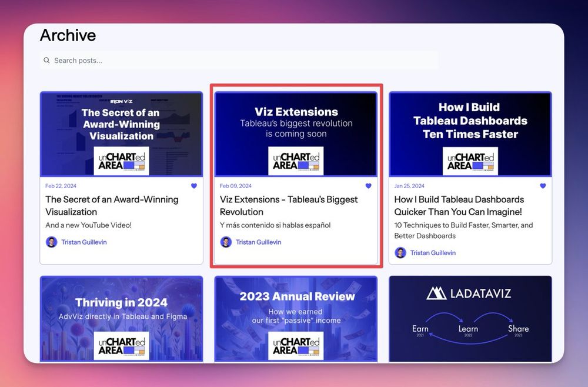Click author avatar on Award-Winning Visualization card
The width and height of the screenshot is (588, 387).
51,242
